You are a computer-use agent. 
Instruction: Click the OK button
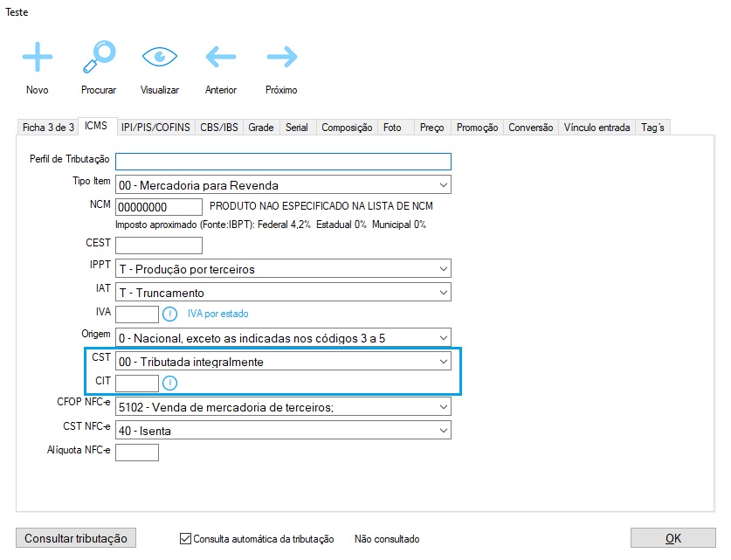[672, 538]
